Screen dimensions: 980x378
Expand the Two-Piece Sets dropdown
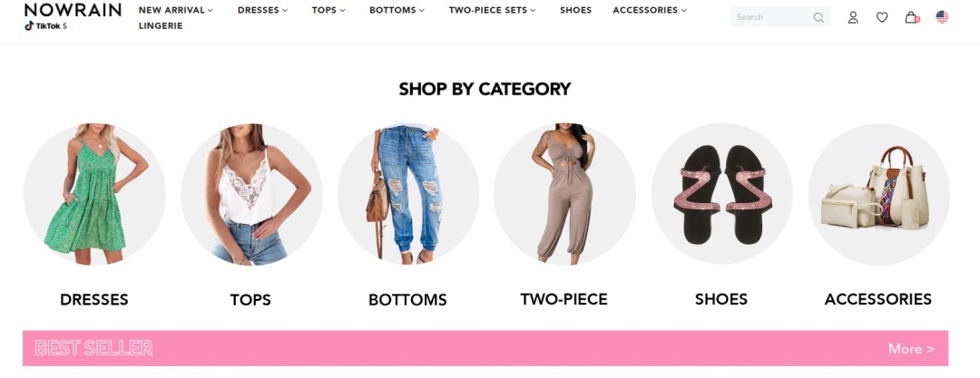tap(492, 10)
